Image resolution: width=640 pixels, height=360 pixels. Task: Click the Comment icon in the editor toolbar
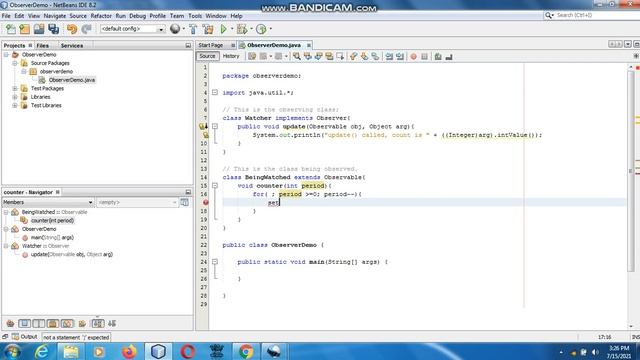click(x=438, y=56)
